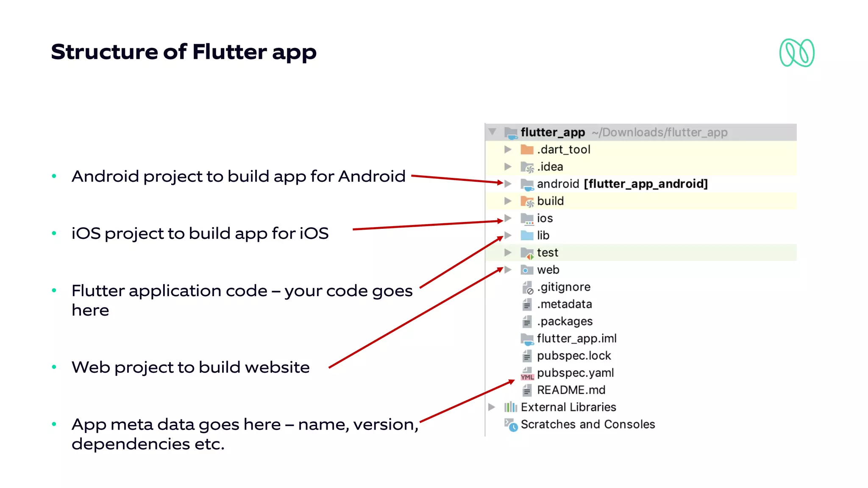The image size is (868, 488).
Task: Expand the ios folder arrow
Action: coord(508,218)
